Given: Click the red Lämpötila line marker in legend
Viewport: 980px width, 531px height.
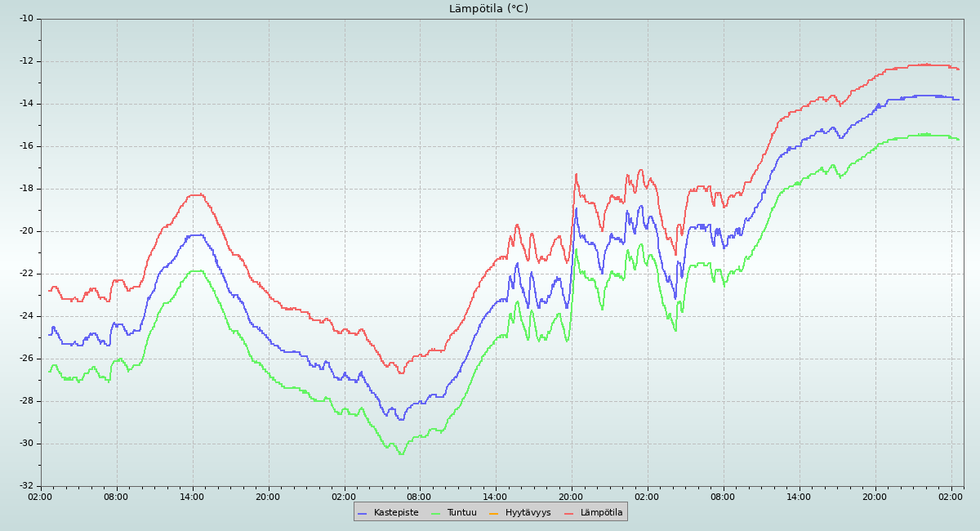Looking at the screenshot, I should 569,513.
